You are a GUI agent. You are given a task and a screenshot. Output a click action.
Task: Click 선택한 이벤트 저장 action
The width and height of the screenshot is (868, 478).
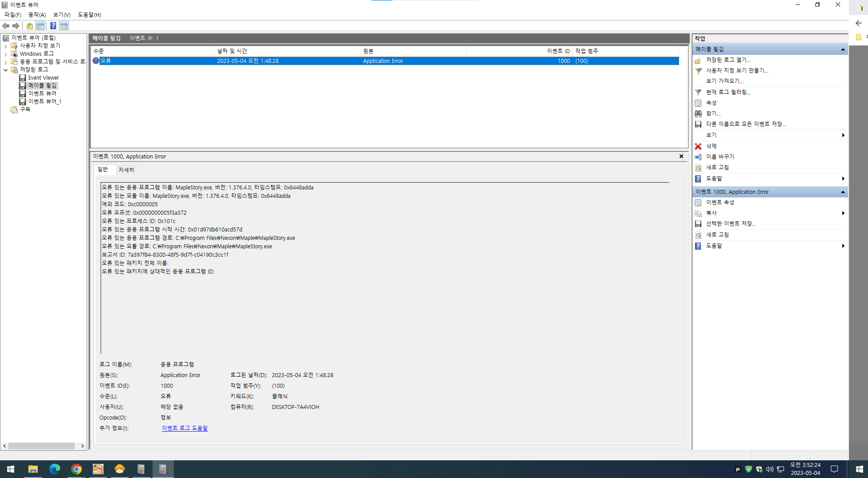pyautogui.click(x=730, y=224)
